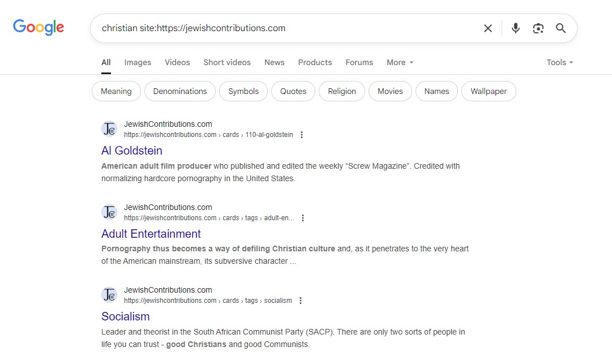Image resolution: width=612 pixels, height=364 pixels.
Task: Switch to the Videos tab
Action: 177,62
